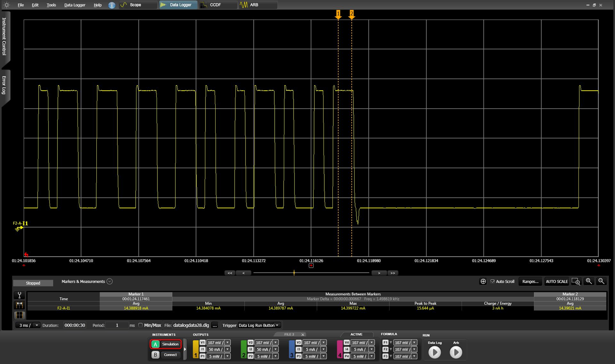Screen dimensions: 615x364
Task: Open the Data Logger menu
Action: [75, 5]
